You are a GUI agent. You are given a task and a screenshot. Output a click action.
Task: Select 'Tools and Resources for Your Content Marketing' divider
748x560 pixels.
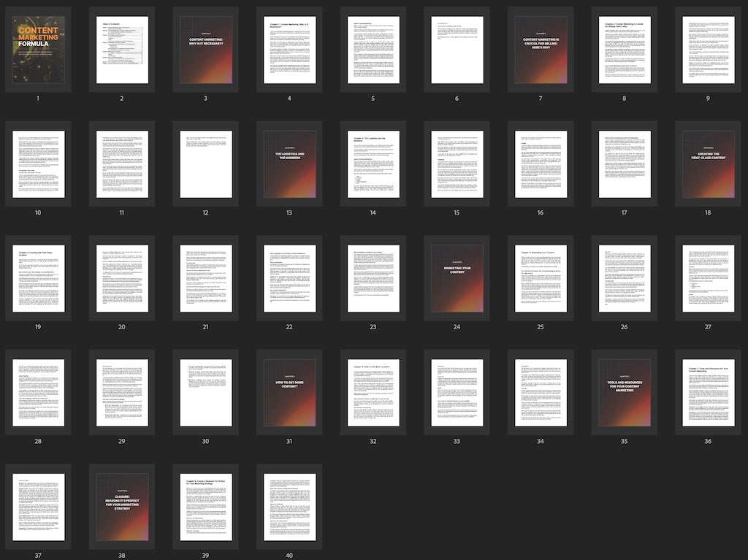point(625,393)
